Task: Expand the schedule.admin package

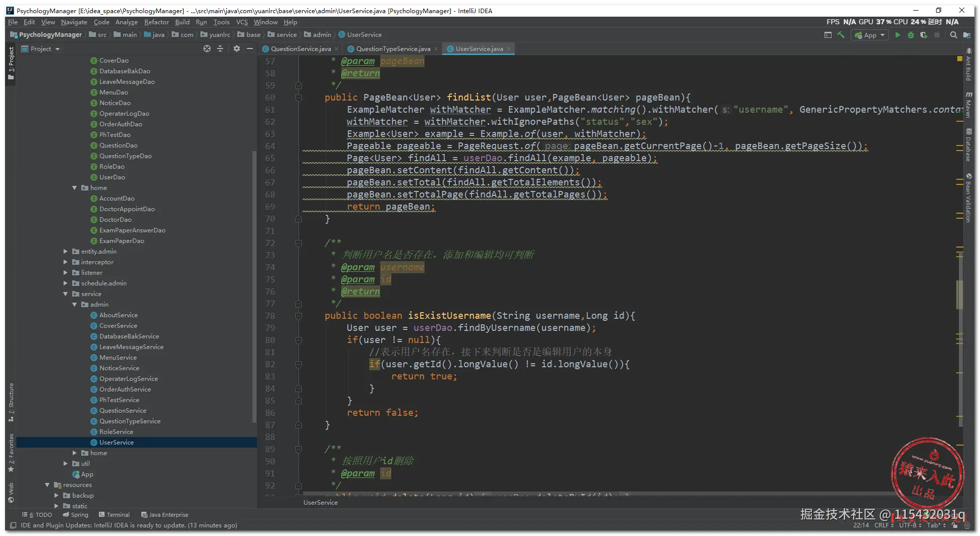Action: (x=66, y=283)
